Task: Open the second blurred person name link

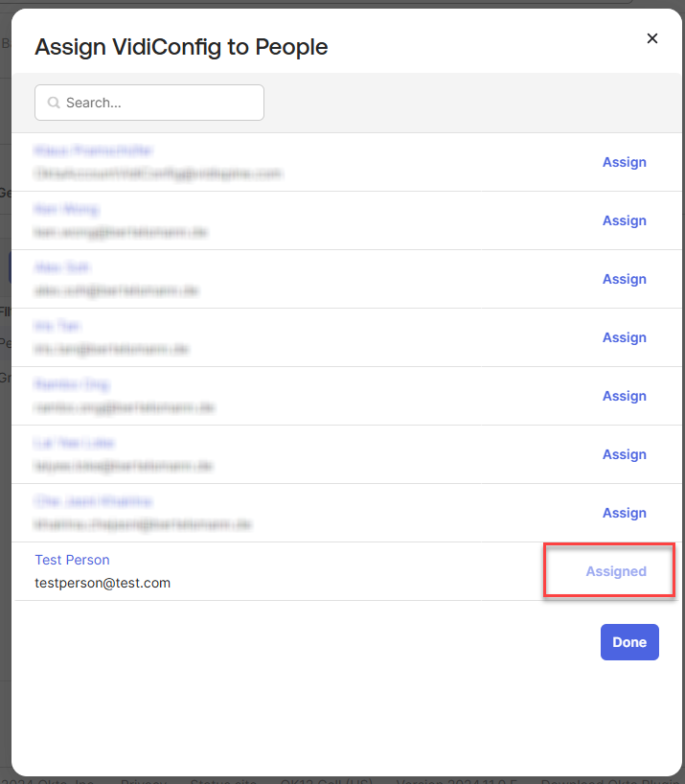Action: coord(66,209)
